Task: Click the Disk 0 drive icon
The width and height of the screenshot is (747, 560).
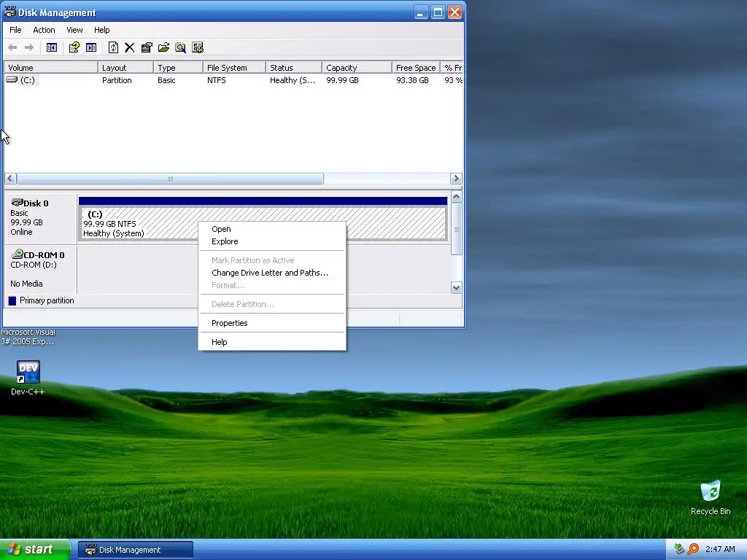Action: pos(18,203)
